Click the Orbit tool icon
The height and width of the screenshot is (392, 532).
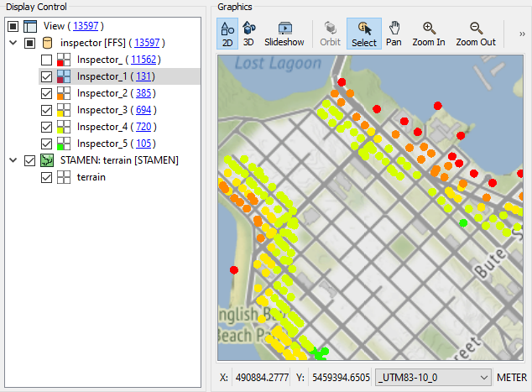[x=330, y=34]
